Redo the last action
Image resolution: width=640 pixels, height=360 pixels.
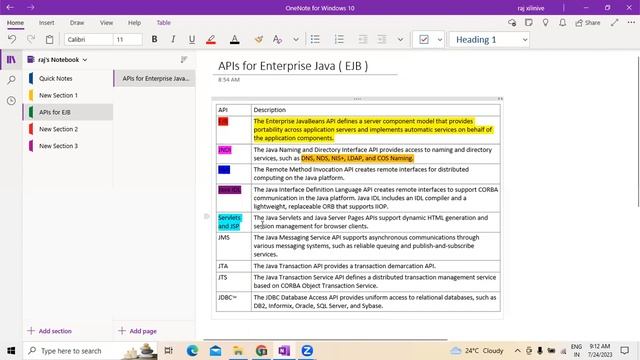31,39
